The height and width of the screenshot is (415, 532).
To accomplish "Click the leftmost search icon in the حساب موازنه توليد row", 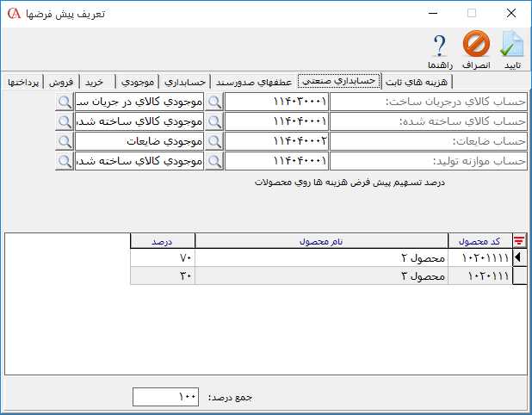I will 65,160.
